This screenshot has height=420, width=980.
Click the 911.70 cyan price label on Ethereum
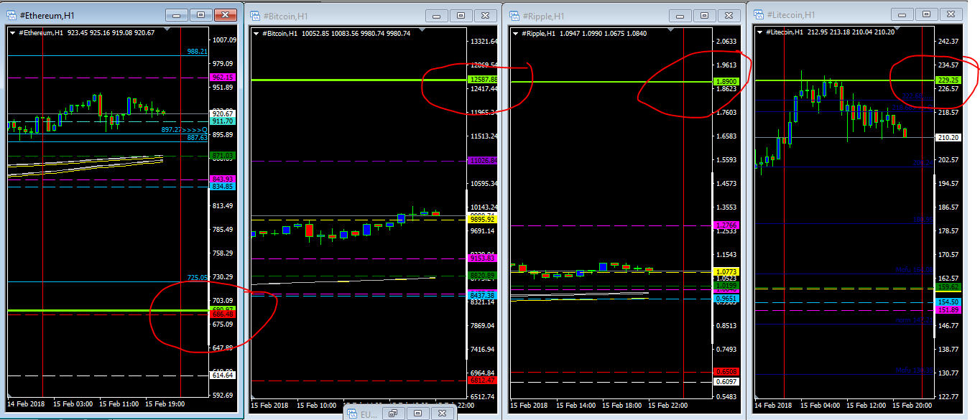point(223,121)
